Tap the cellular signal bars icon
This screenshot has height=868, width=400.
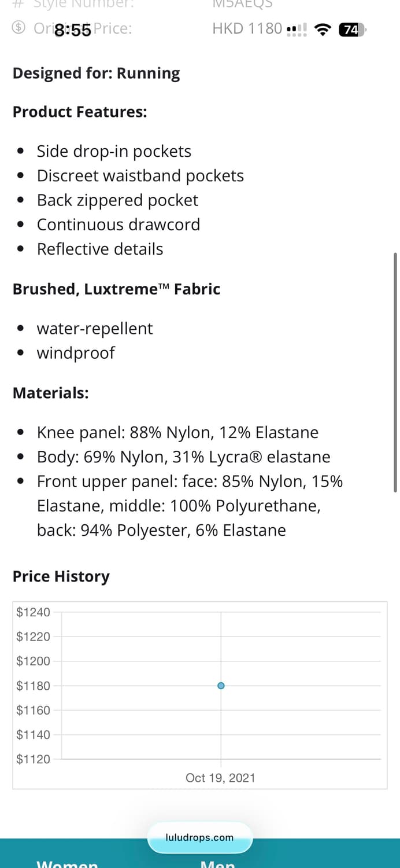coord(297,30)
